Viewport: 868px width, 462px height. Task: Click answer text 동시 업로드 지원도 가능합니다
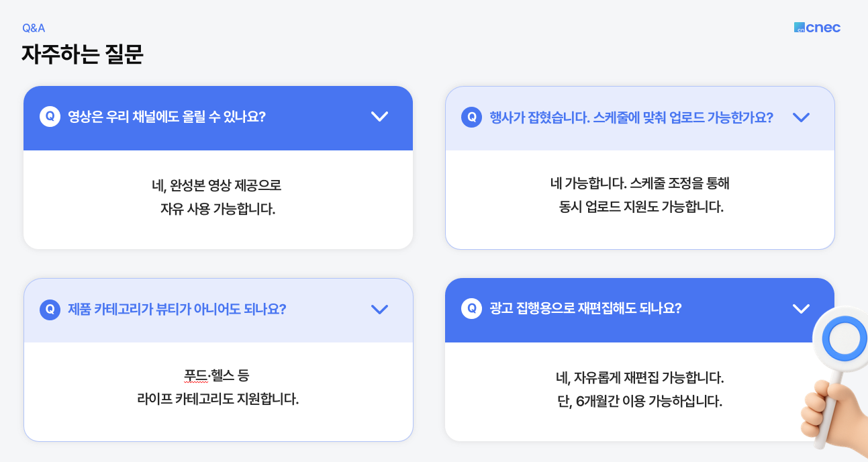[x=640, y=207]
